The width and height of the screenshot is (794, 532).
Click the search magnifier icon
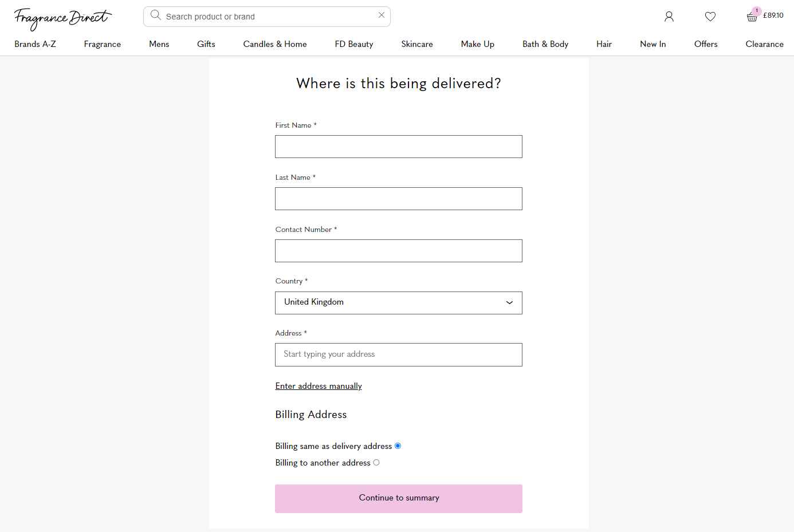pyautogui.click(x=155, y=16)
